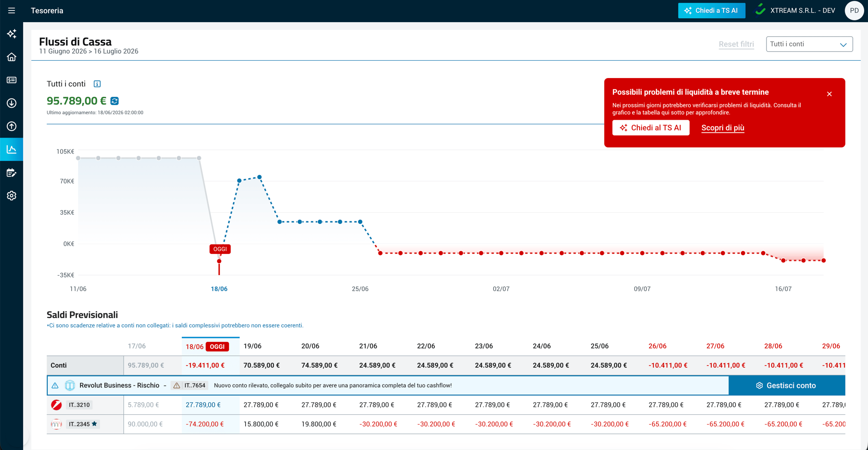Click the PD user avatar
The image size is (868, 450).
tap(854, 11)
